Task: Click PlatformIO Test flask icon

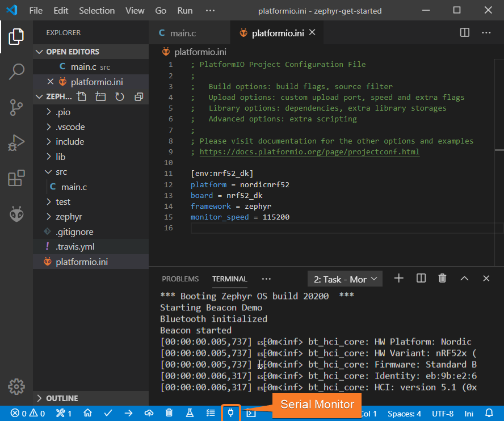Action: [190, 413]
